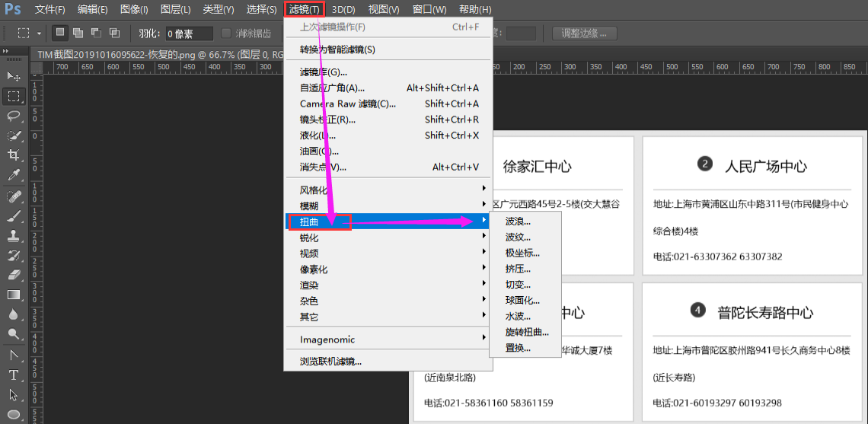The height and width of the screenshot is (424, 868).
Task: Expand the 像素化 submenu
Action: tap(388, 269)
